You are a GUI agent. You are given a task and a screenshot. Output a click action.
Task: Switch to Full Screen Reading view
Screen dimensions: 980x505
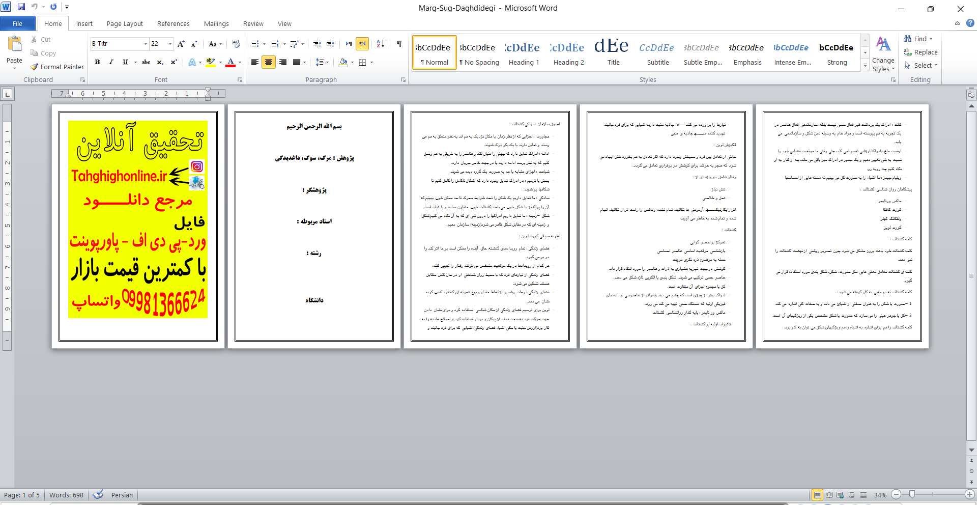pos(829,495)
